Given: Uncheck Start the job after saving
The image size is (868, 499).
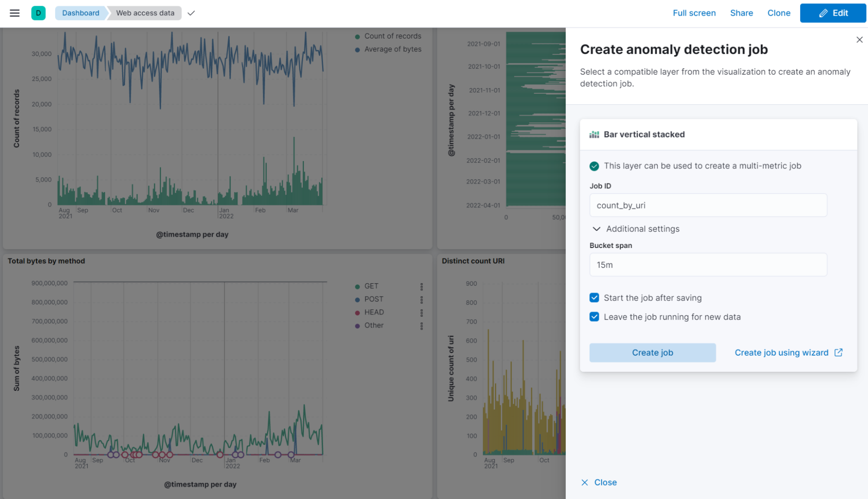Looking at the screenshot, I should [x=594, y=297].
